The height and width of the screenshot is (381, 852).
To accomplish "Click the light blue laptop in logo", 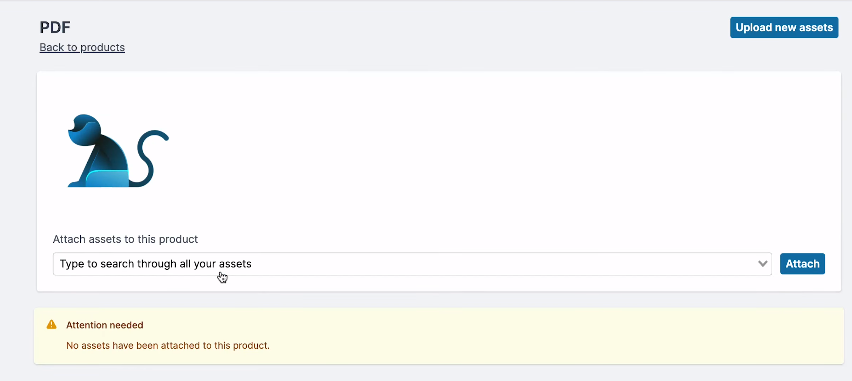I will (x=107, y=178).
